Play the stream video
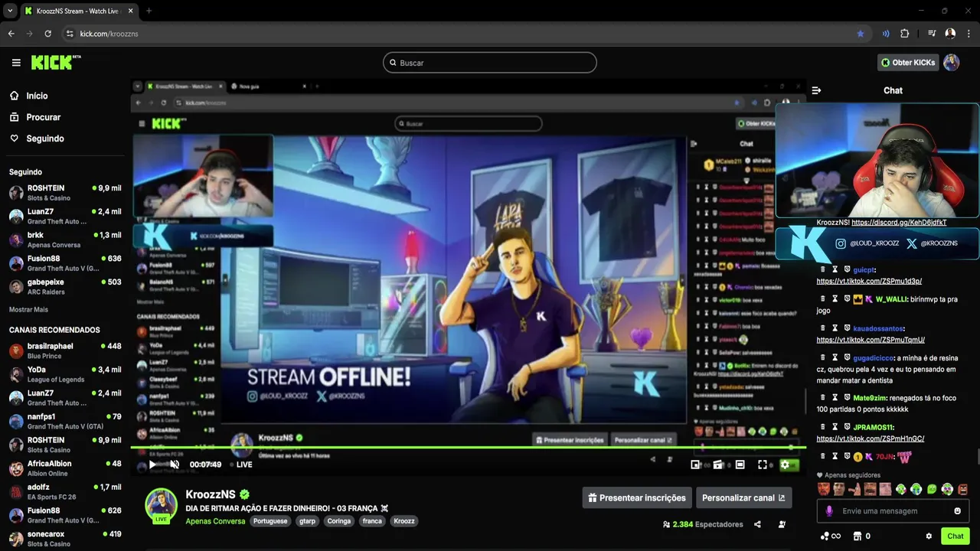Viewport: 980px width, 551px height. click(x=152, y=465)
